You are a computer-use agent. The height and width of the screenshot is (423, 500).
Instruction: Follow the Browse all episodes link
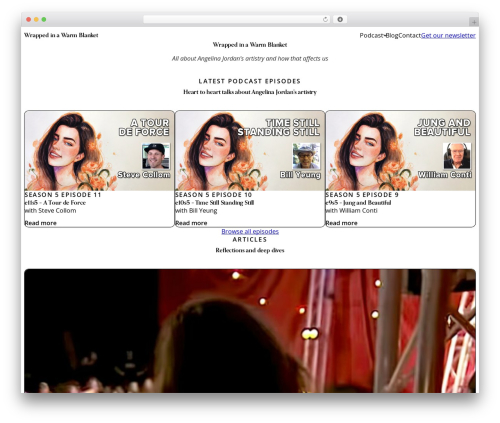pos(250,231)
